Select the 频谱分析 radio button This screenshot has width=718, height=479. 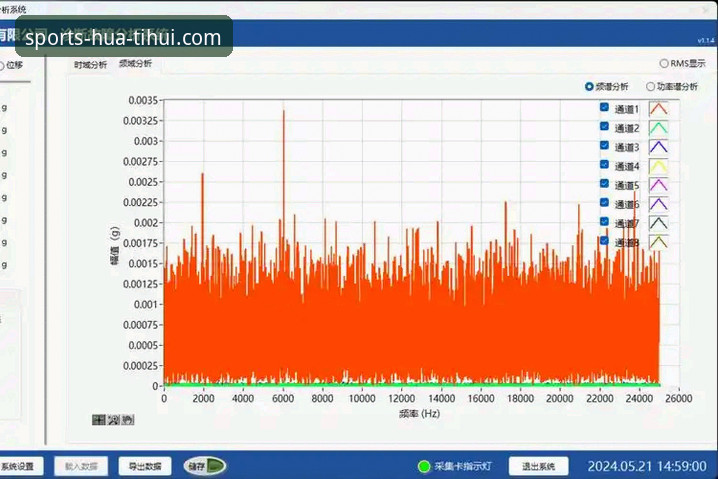(589, 87)
